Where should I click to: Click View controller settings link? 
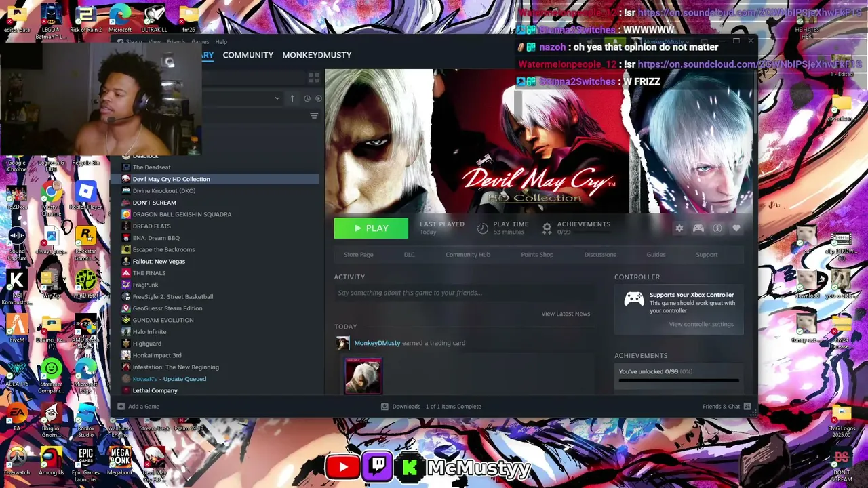701,324
